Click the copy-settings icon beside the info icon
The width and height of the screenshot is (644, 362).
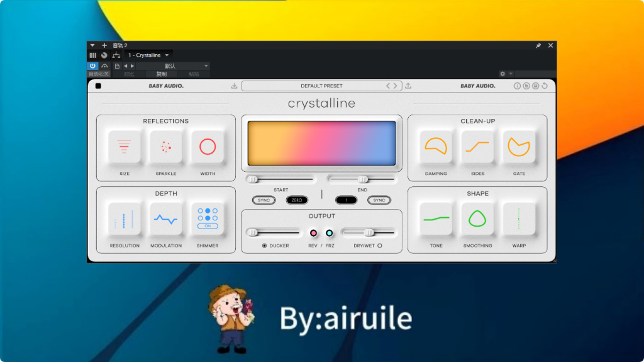526,86
